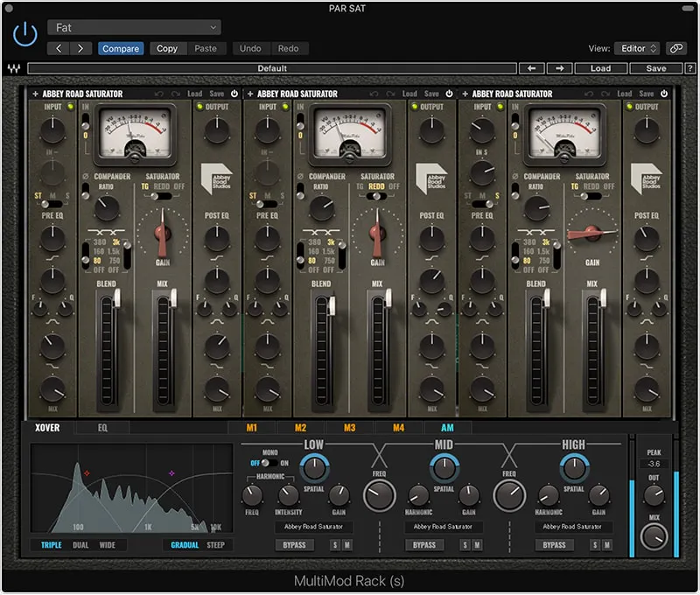Toggle the plugin power bypass icon
The image size is (700, 595).
pyautogui.click(x=25, y=34)
